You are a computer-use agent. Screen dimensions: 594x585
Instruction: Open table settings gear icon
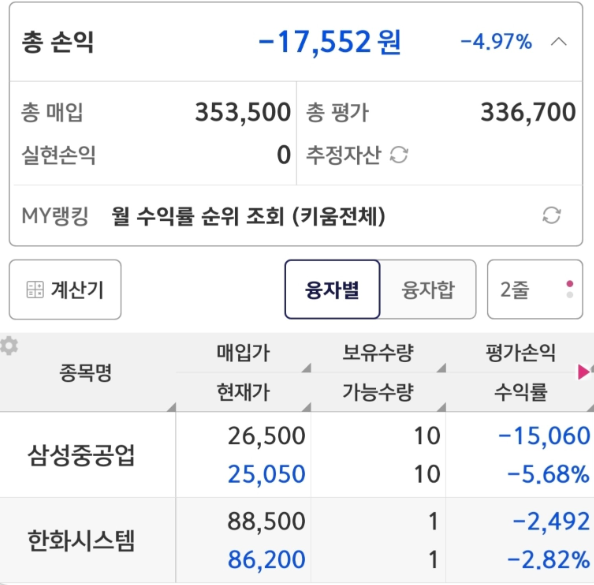[9, 346]
